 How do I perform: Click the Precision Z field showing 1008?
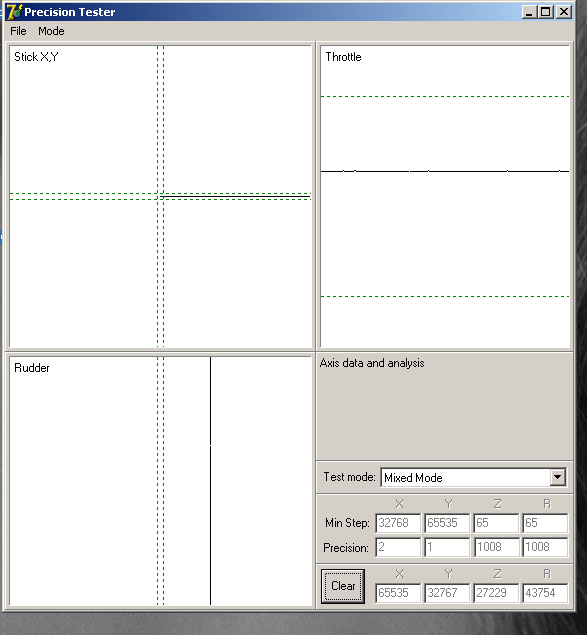click(496, 547)
